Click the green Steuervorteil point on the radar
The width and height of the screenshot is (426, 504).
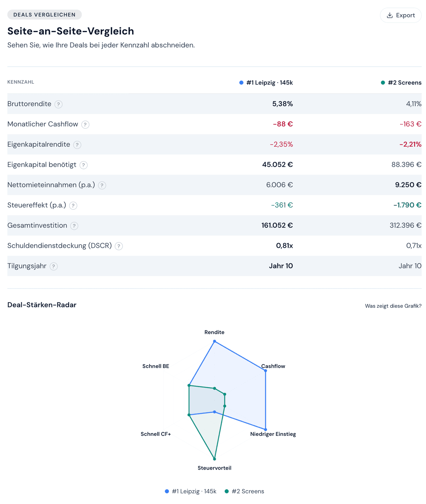point(214,459)
